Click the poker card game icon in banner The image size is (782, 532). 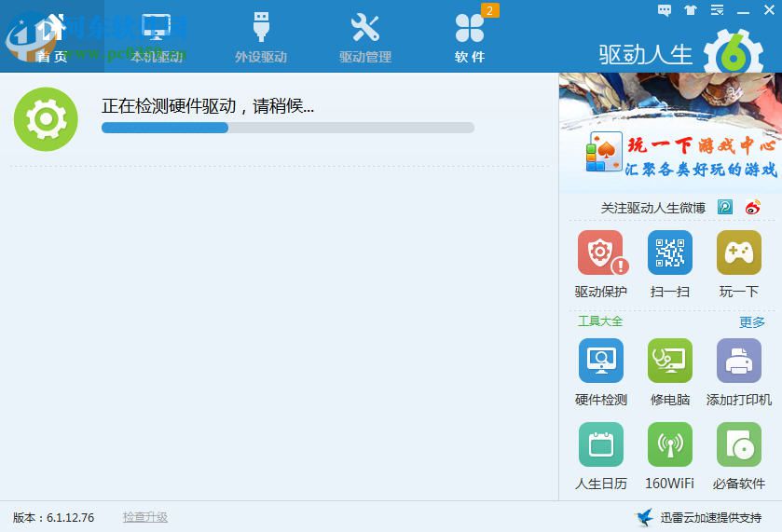(x=604, y=152)
